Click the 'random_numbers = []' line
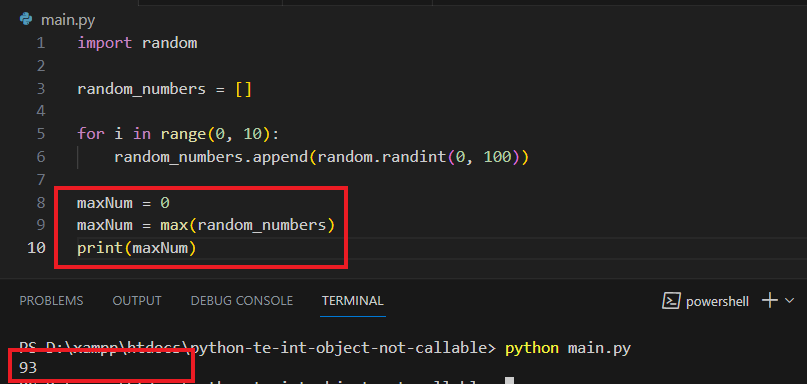This screenshot has height=384, width=807. [165, 89]
